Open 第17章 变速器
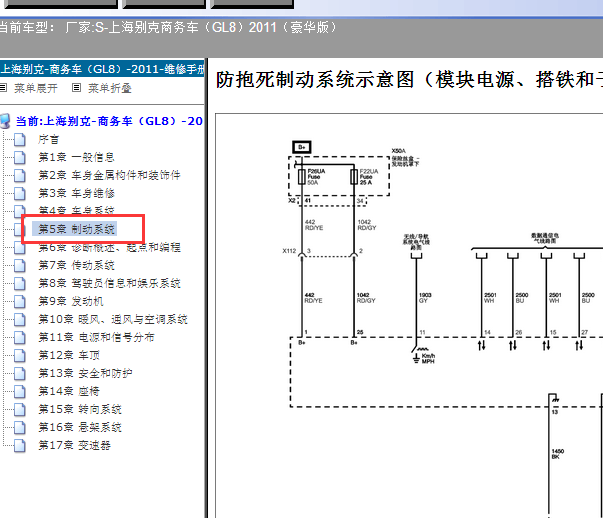The image size is (603, 518). click(74, 445)
